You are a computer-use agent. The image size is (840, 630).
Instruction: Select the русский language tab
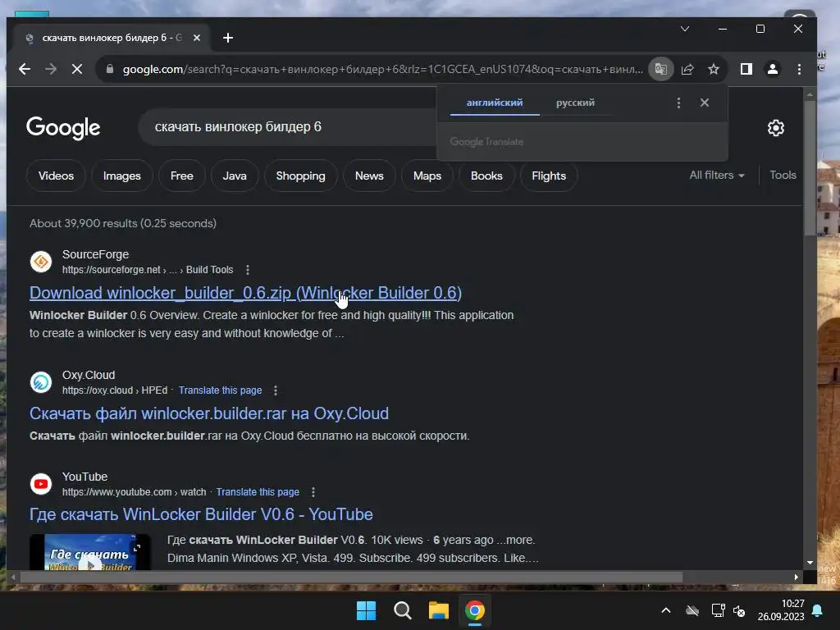575,103
